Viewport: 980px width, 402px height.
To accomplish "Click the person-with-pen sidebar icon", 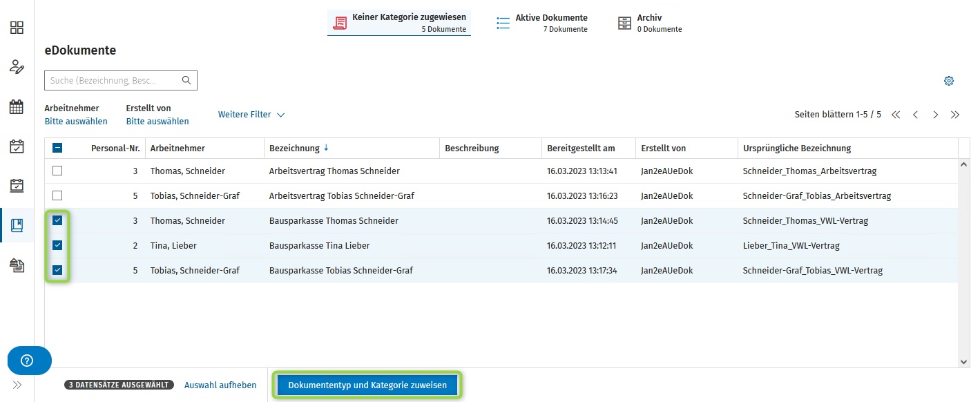I will 17,67.
